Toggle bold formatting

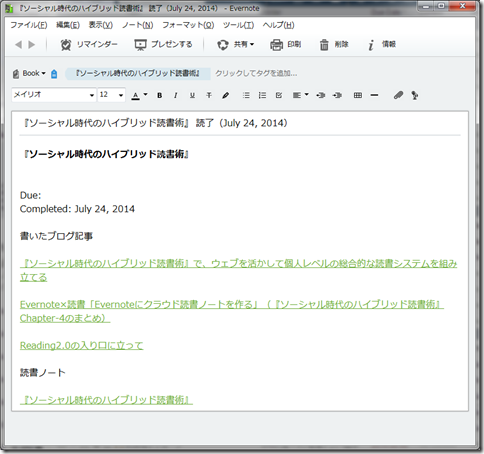[x=160, y=96]
